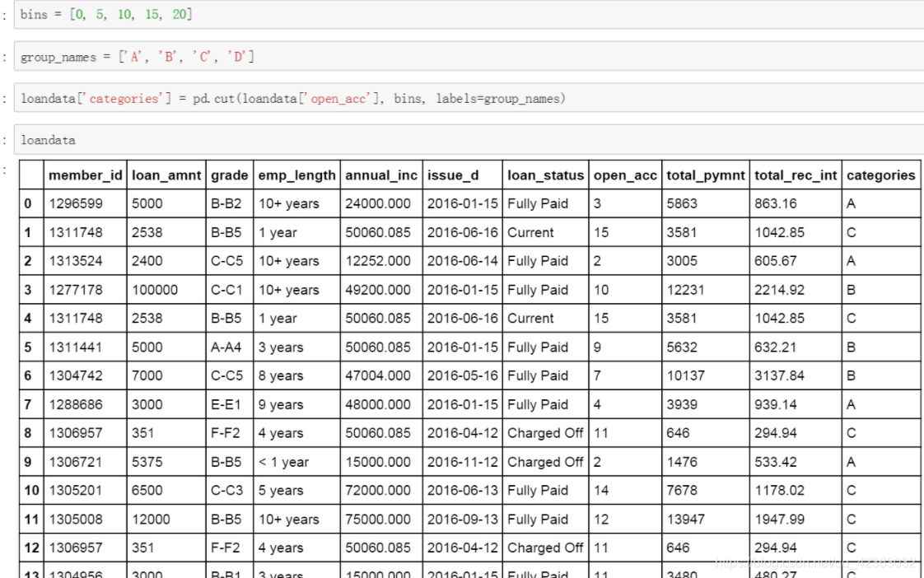
Task: Click total_rec_int value 1947.99
Action: point(779,519)
